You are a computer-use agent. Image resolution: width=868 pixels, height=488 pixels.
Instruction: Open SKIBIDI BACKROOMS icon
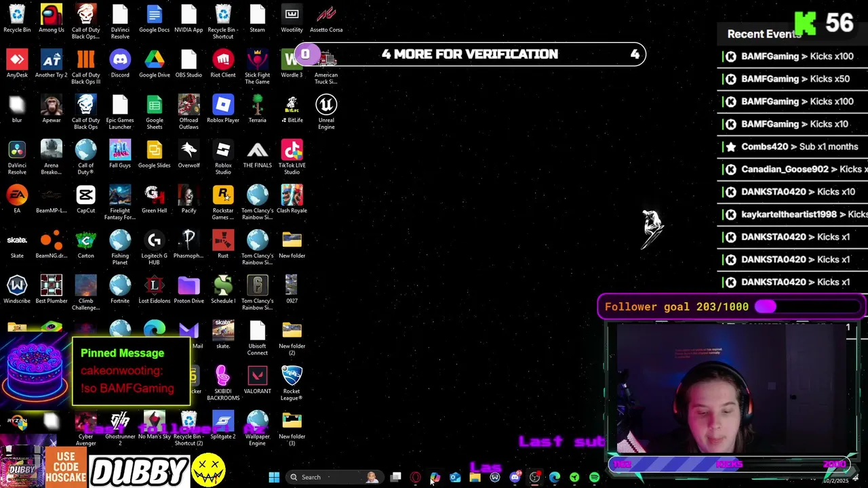click(223, 384)
